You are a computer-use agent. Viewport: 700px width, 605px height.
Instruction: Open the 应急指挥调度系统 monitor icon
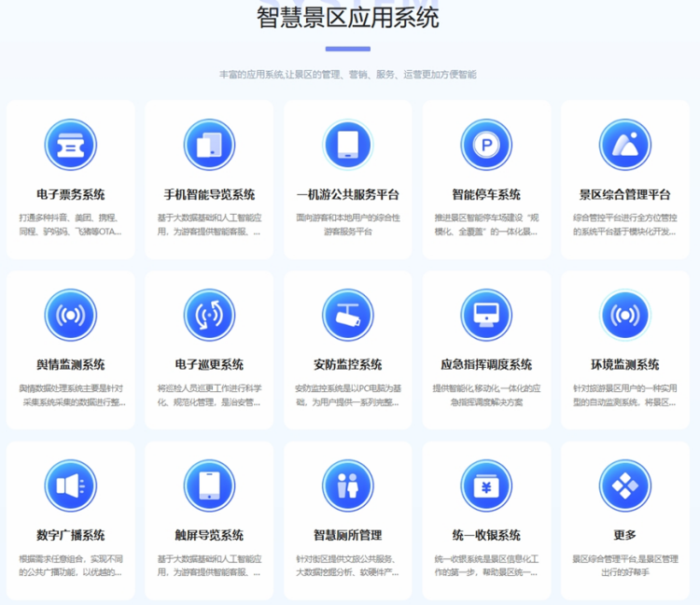(486, 316)
